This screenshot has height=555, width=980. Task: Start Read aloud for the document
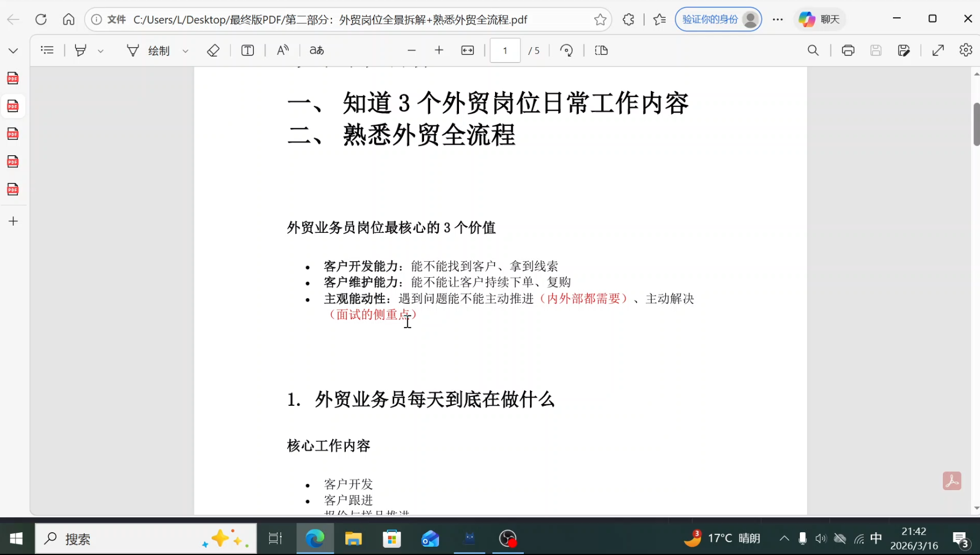point(282,50)
